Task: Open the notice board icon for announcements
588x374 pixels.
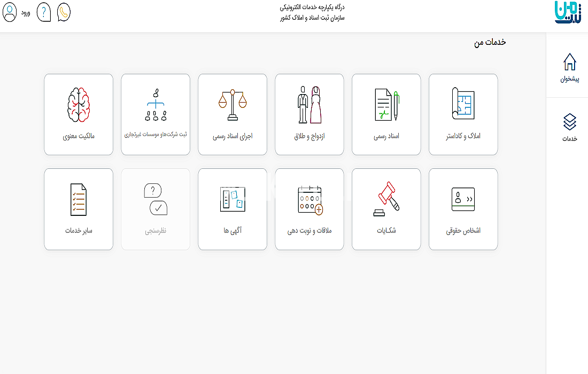Action: click(x=233, y=199)
